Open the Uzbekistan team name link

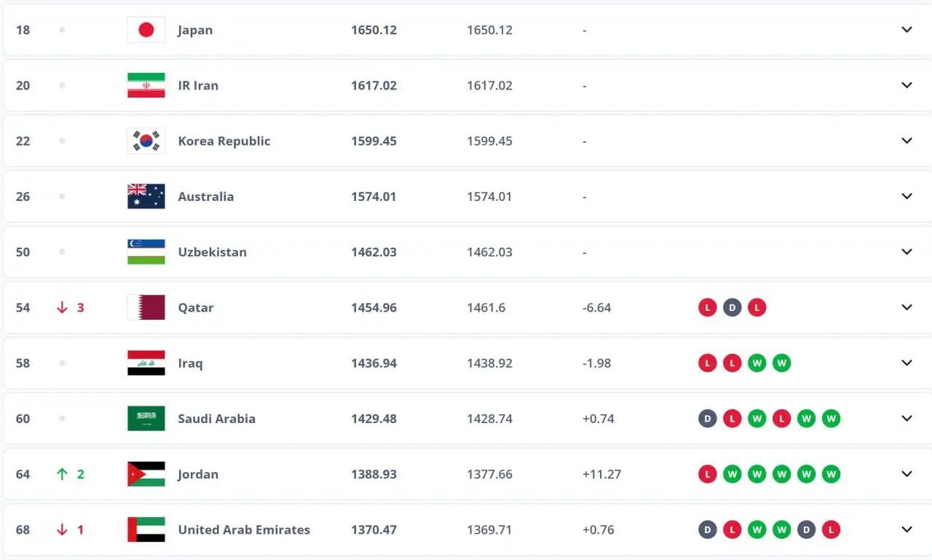coord(212,252)
